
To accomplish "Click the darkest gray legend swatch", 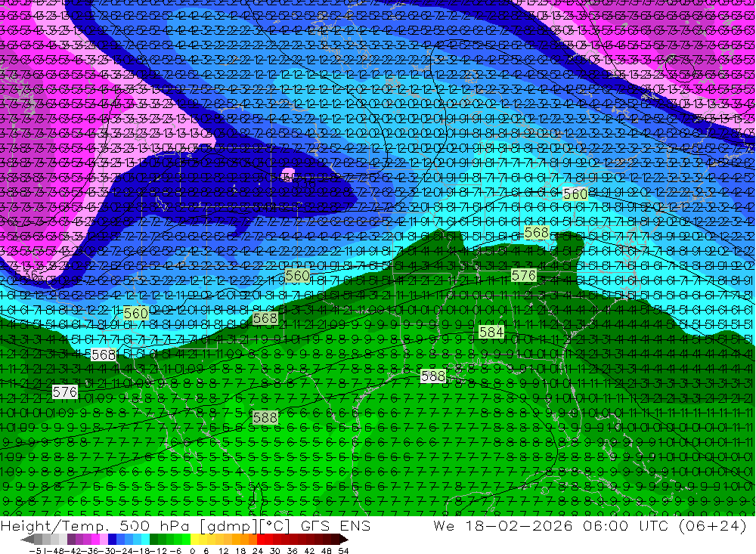I will pyautogui.click(x=38, y=540).
